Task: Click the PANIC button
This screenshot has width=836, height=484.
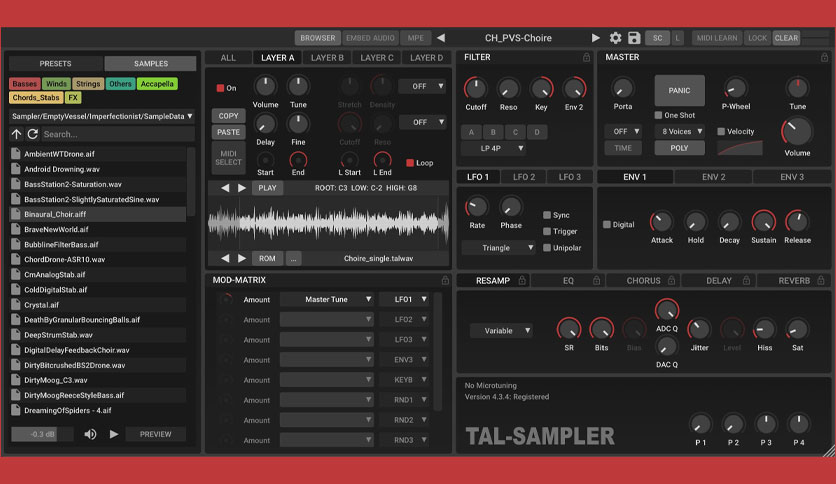Action: [x=679, y=91]
